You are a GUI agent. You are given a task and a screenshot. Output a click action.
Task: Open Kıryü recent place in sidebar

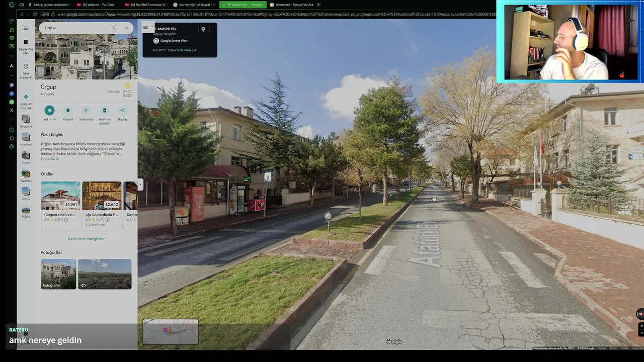pos(26,193)
